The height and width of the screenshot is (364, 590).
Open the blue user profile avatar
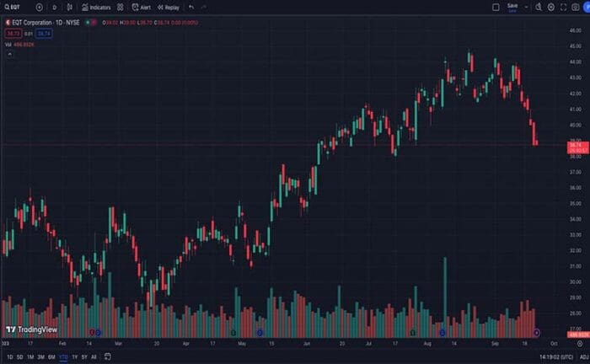click(x=587, y=7)
